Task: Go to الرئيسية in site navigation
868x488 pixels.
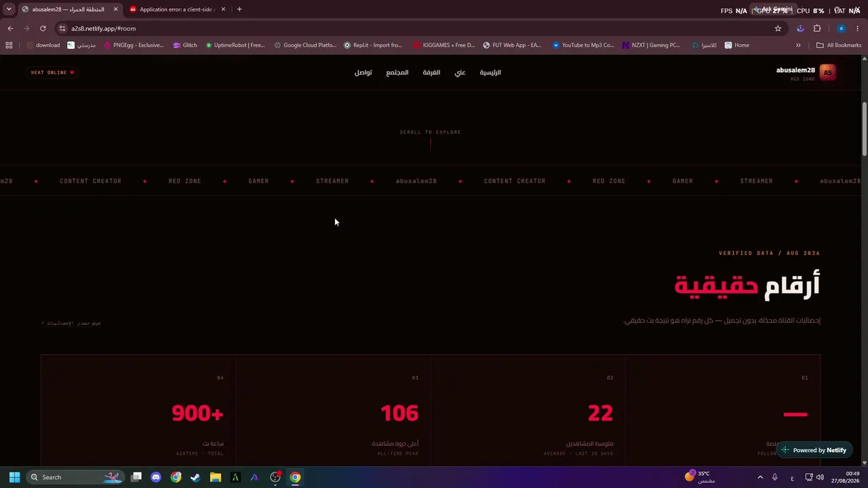Action: pos(490,73)
